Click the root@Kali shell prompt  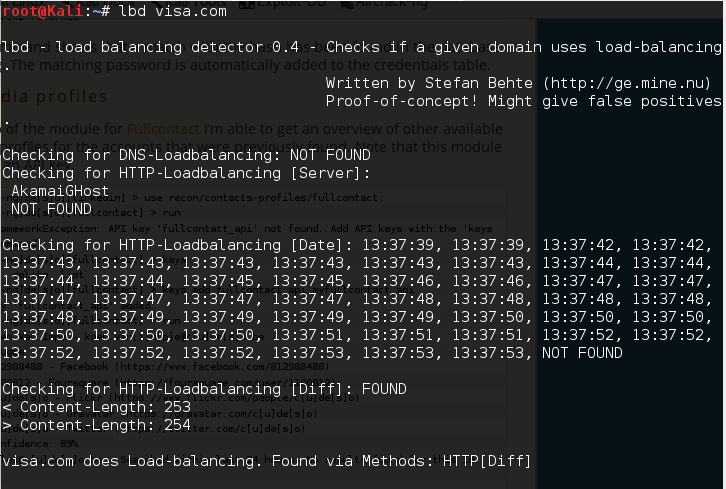[x=42, y=11]
